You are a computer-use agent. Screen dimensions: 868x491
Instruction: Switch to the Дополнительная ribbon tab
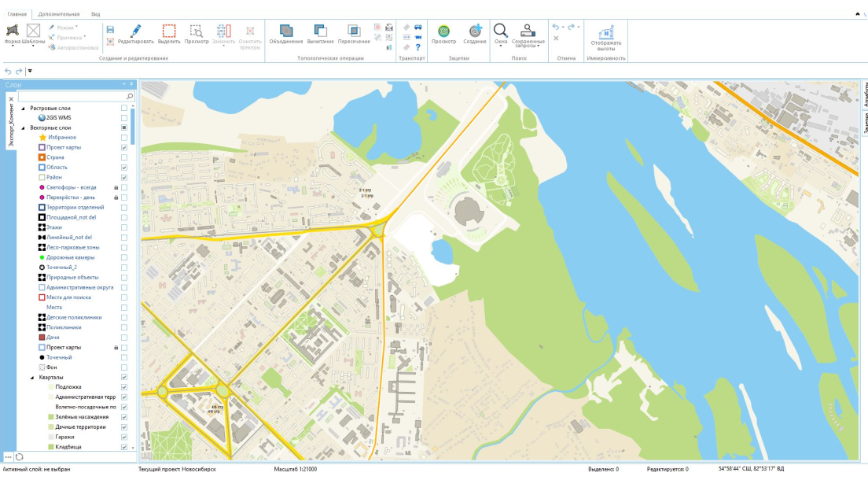click(x=59, y=14)
